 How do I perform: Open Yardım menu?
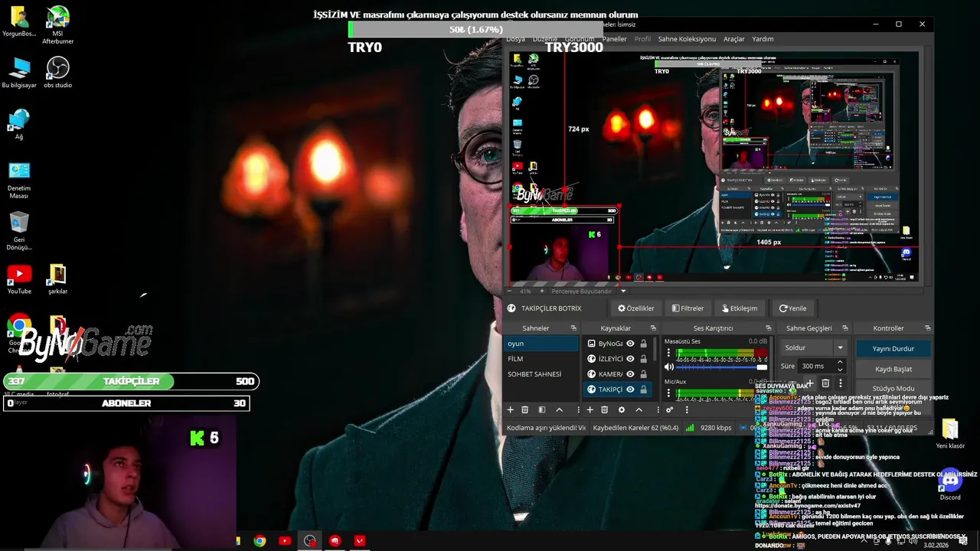point(763,39)
